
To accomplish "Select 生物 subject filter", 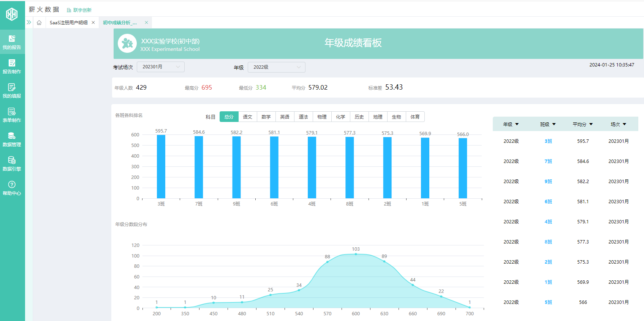I will tap(397, 117).
